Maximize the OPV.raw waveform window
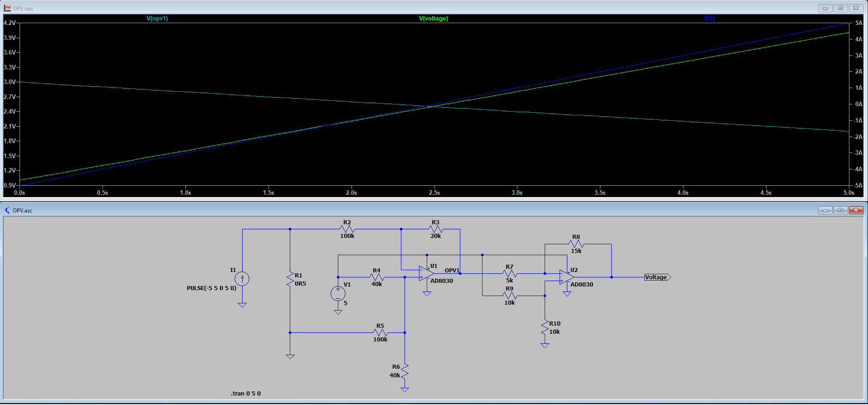The width and height of the screenshot is (868, 405). [840, 8]
